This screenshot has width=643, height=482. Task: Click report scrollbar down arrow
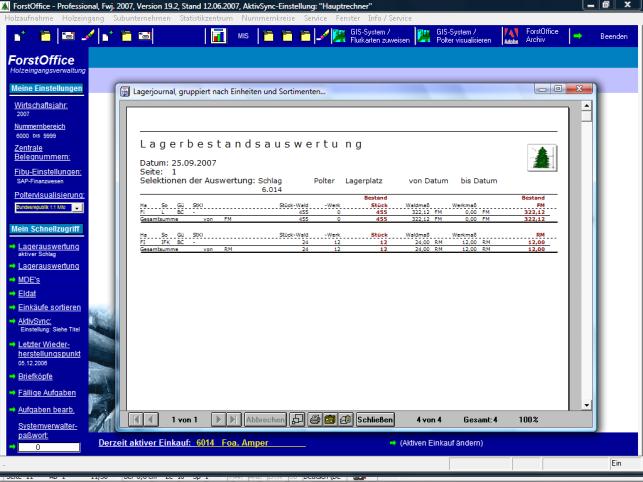[587, 405]
